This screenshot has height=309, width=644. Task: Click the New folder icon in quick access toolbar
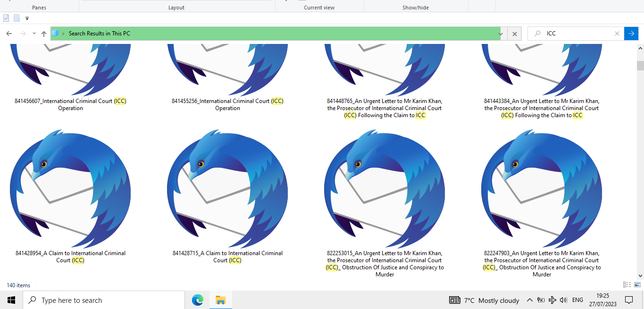[17, 18]
